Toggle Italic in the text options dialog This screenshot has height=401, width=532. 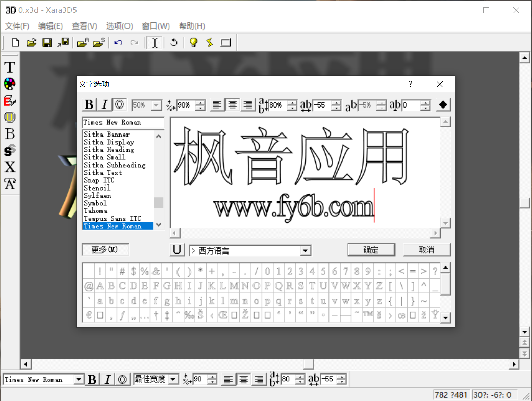pos(105,105)
